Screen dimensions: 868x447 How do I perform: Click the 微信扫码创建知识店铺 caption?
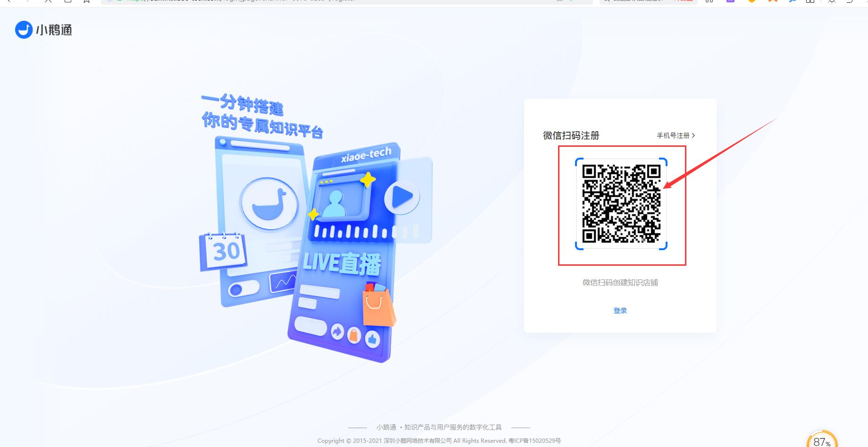tap(620, 283)
